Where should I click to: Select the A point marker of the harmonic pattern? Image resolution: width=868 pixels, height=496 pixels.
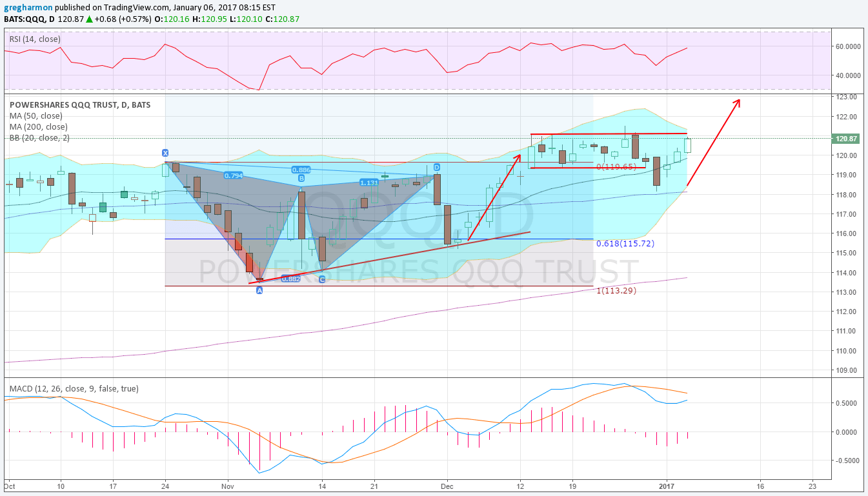(x=259, y=291)
